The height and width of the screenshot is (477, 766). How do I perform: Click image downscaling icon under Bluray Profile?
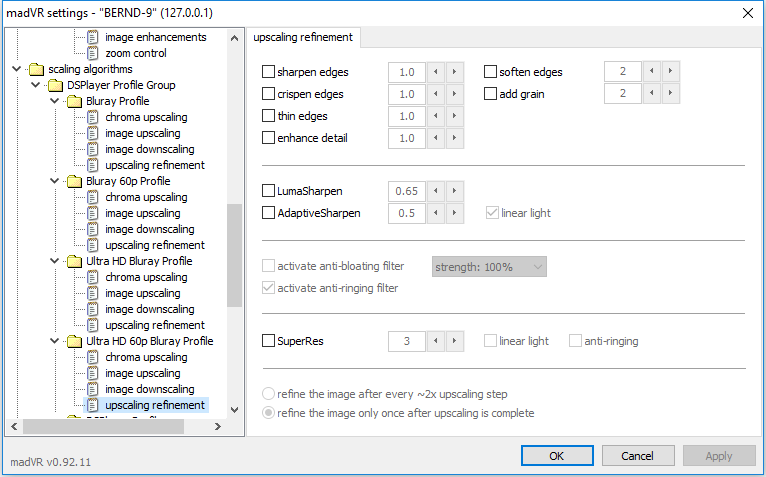coord(92,149)
